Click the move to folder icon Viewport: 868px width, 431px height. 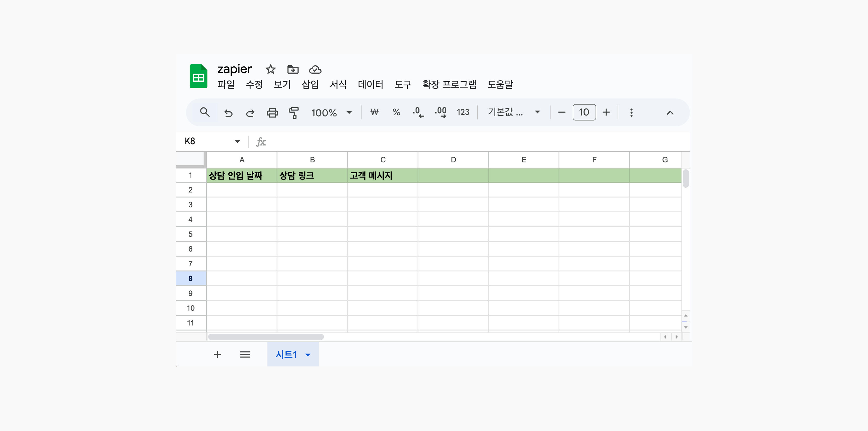pyautogui.click(x=293, y=69)
